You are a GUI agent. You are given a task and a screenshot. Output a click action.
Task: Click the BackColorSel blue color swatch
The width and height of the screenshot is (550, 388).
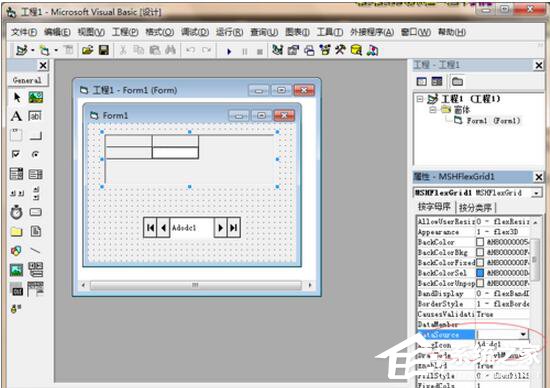tap(480, 273)
